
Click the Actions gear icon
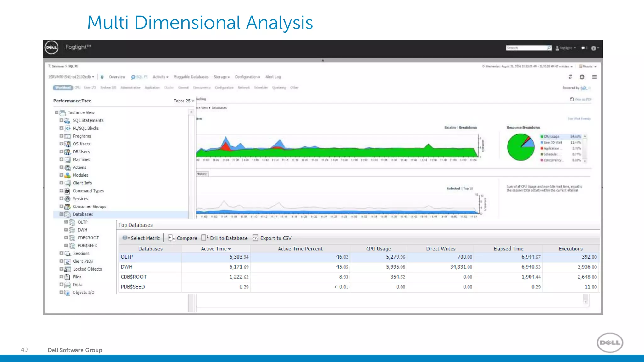[x=67, y=167]
